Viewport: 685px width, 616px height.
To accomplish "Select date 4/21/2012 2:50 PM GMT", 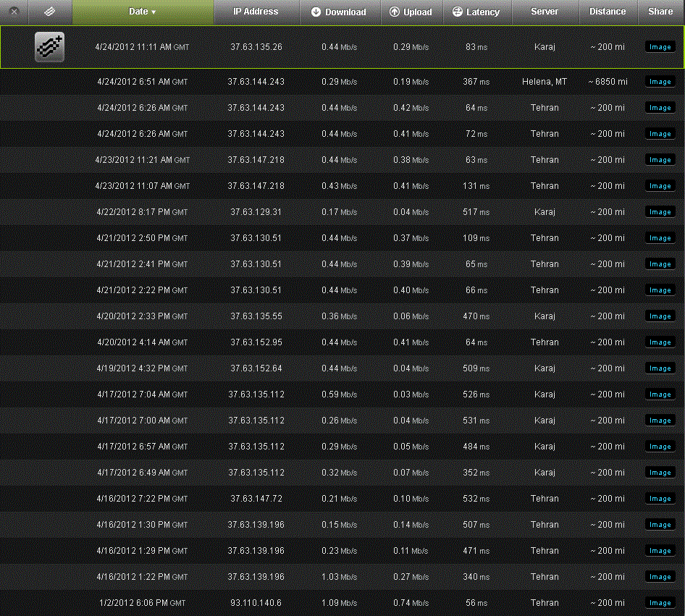I will coord(142,238).
